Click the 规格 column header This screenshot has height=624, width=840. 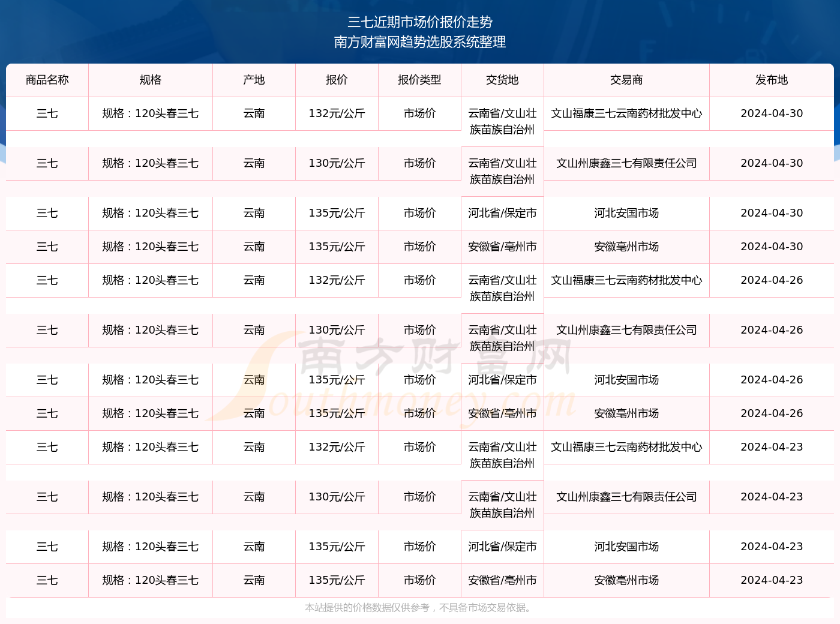(x=150, y=79)
